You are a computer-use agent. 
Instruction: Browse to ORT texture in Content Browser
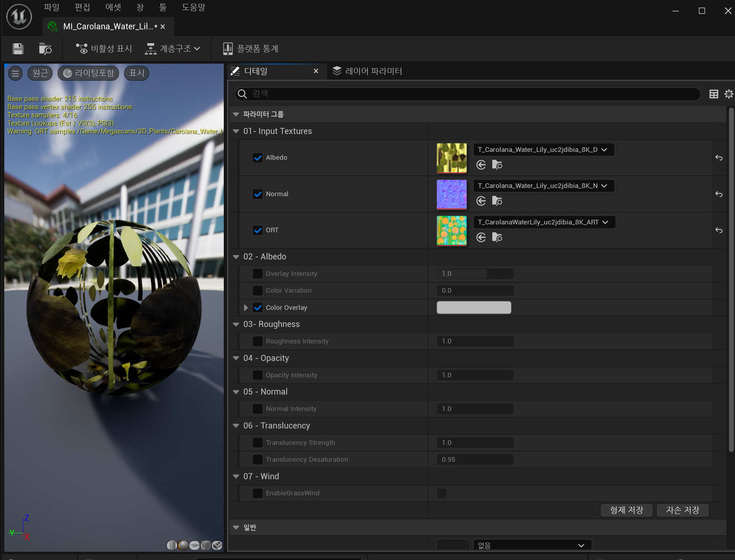click(497, 237)
